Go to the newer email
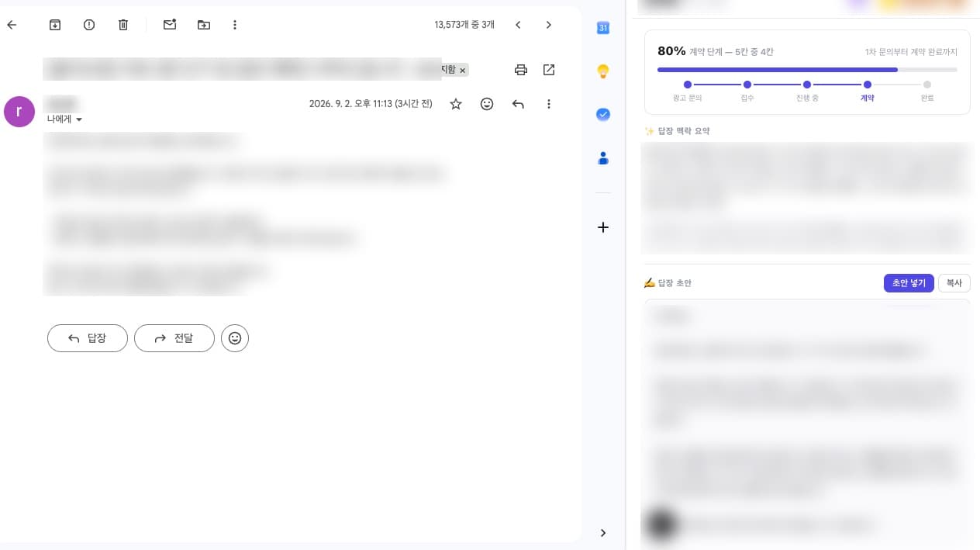 518,25
